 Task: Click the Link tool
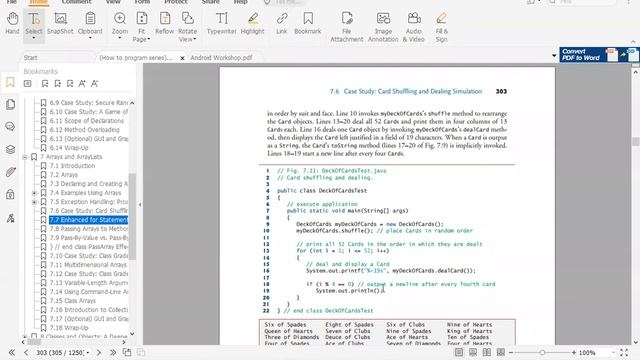coord(282,23)
